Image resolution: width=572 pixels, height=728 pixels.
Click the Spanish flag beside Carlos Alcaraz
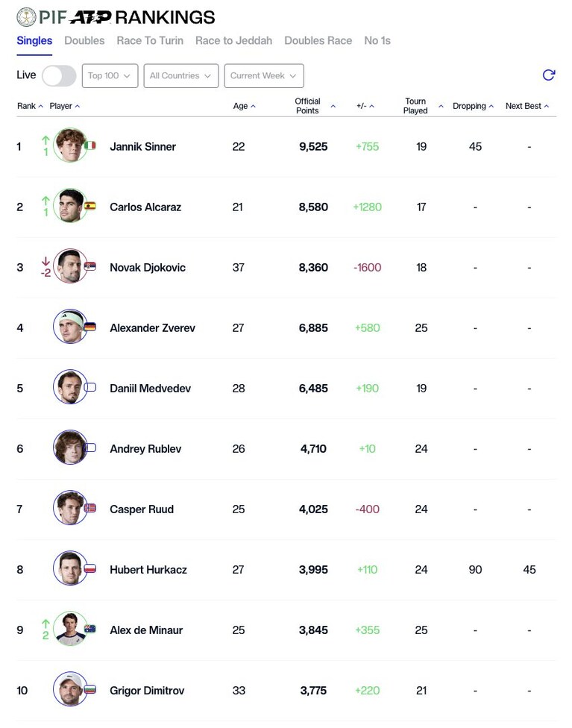tap(90, 206)
